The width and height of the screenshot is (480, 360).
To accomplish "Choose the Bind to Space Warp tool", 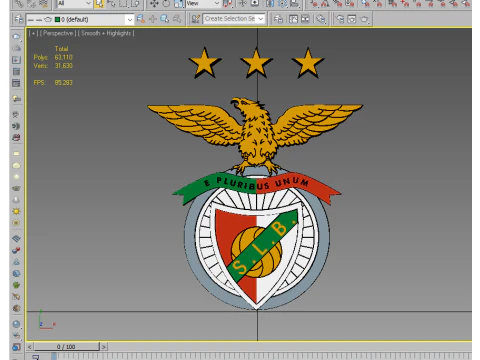I will point(43,3).
